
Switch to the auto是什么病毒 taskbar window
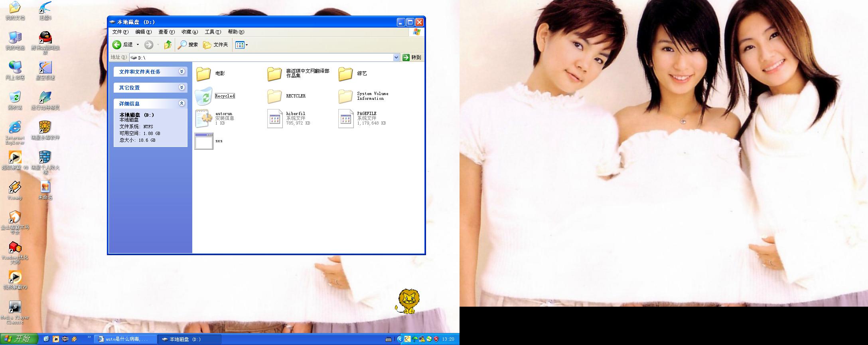[x=126, y=339]
